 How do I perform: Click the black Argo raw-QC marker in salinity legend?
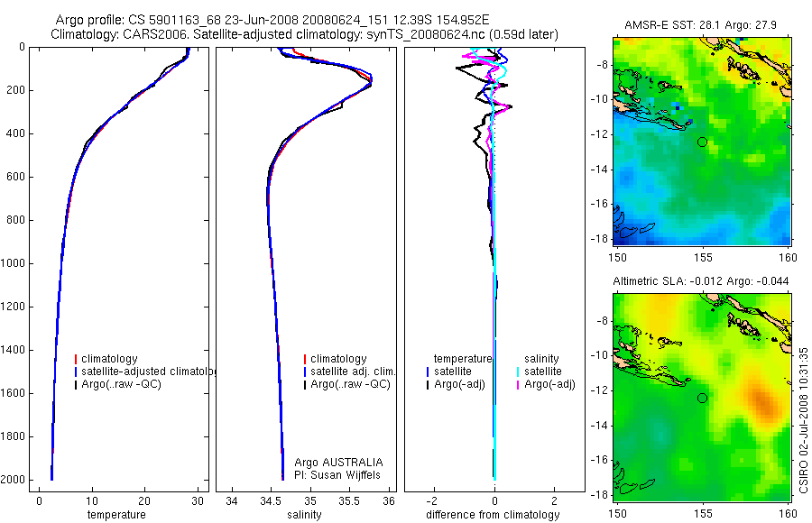[305, 384]
